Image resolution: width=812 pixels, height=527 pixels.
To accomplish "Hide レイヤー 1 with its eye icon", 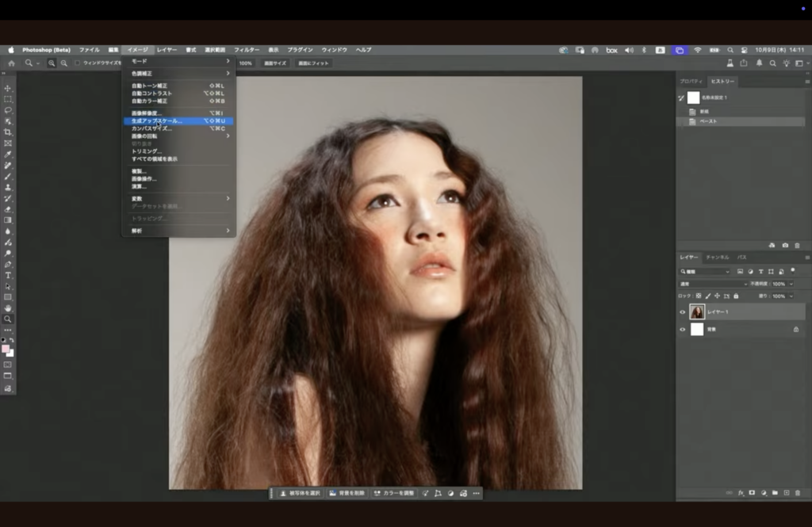I will [x=683, y=312].
